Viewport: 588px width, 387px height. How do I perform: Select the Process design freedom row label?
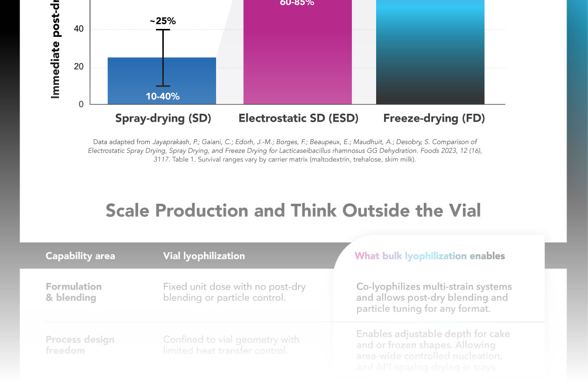[80, 345]
